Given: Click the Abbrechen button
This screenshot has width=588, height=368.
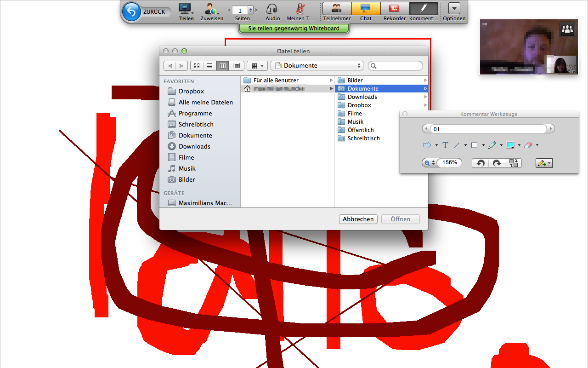Looking at the screenshot, I should click(358, 219).
